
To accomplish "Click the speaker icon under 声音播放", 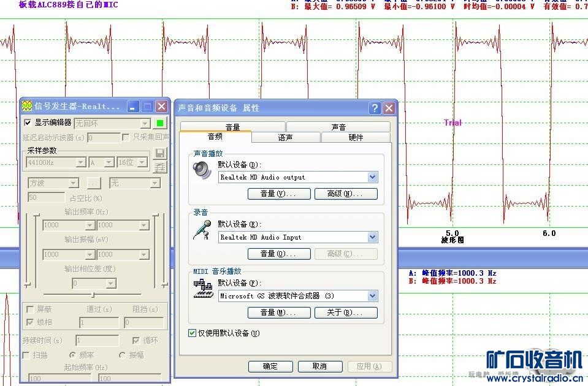I will click(x=202, y=170).
